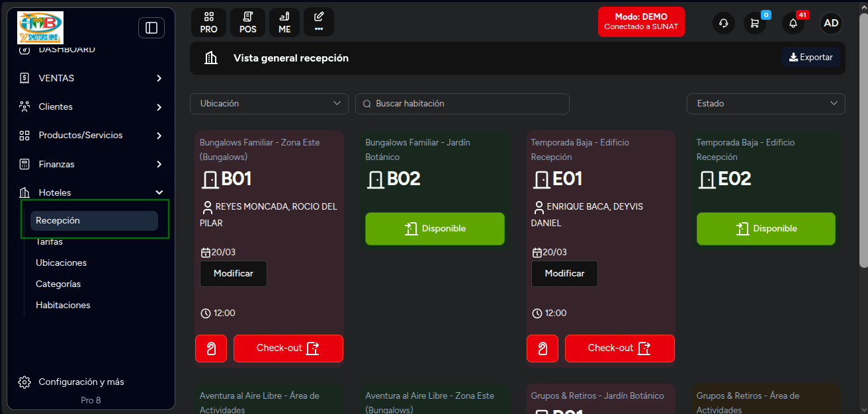Viewport: 868px width, 414px height.
Task: Click the red door-hanger icon on E01
Action: 542,349
